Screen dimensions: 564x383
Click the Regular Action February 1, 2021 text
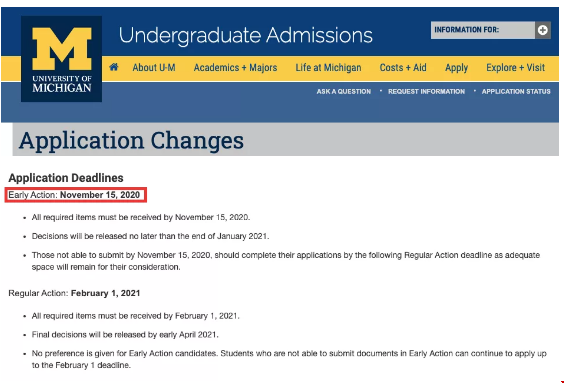pos(74,293)
